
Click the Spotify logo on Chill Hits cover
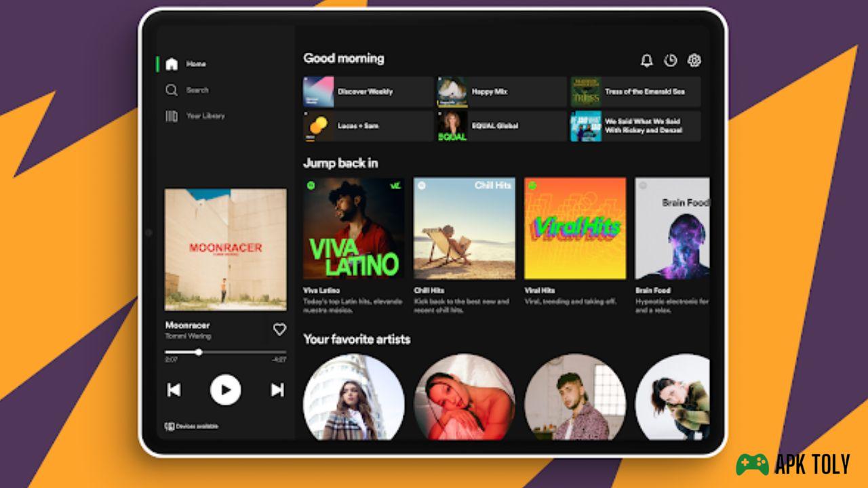tap(420, 184)
